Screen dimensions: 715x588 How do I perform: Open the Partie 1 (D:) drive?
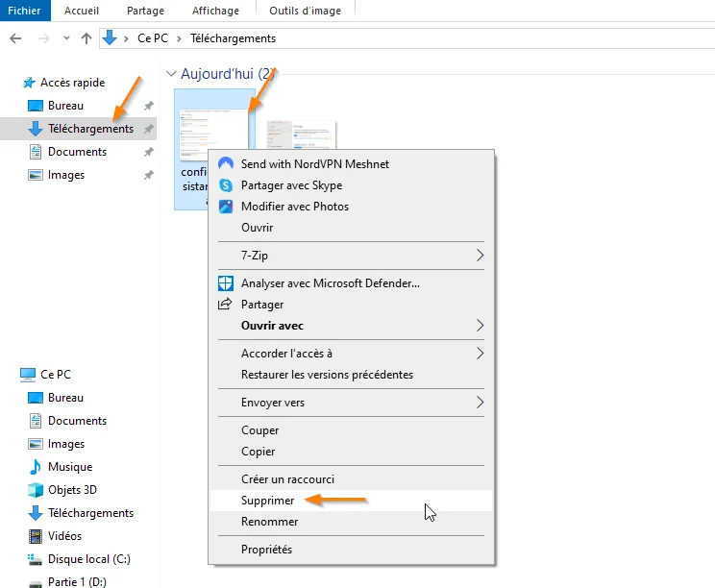[77, 581]
